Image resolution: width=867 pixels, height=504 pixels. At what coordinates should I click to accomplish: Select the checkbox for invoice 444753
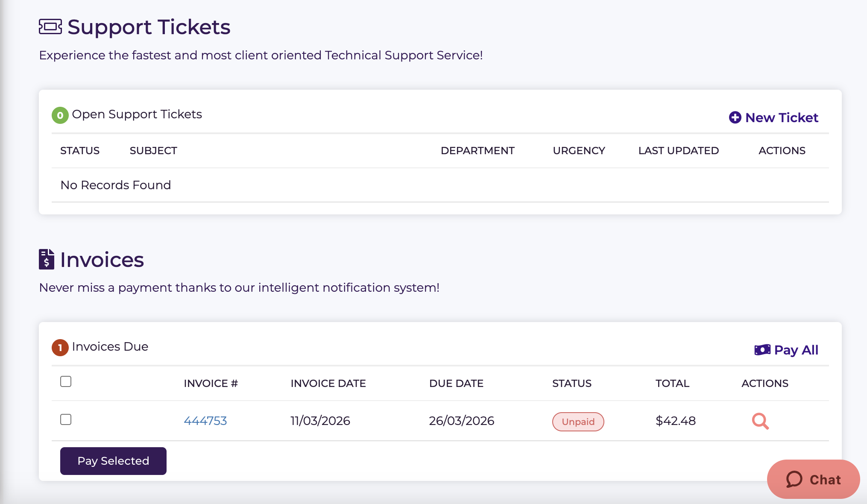(66, 419)
